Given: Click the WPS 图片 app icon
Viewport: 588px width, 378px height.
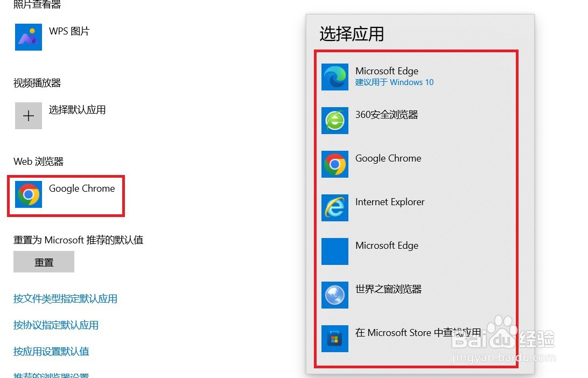Looking at the screenshot, I should [29, 37].
